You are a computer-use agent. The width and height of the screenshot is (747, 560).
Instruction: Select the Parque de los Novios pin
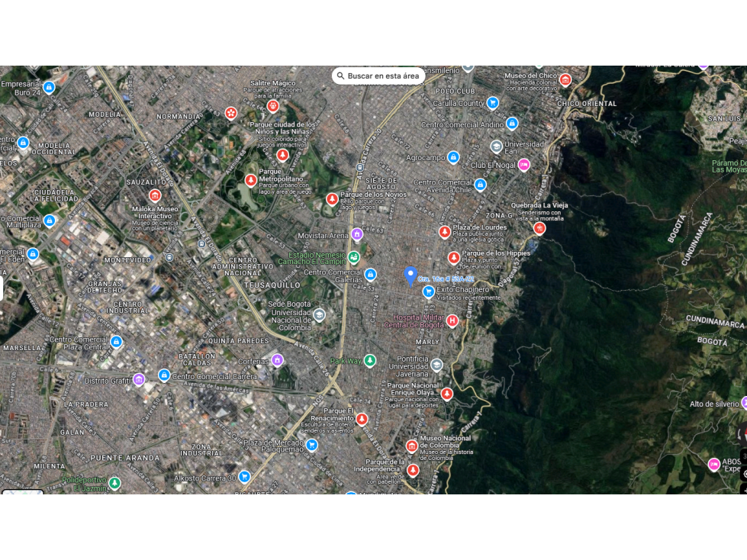click(x=332, y=198)
